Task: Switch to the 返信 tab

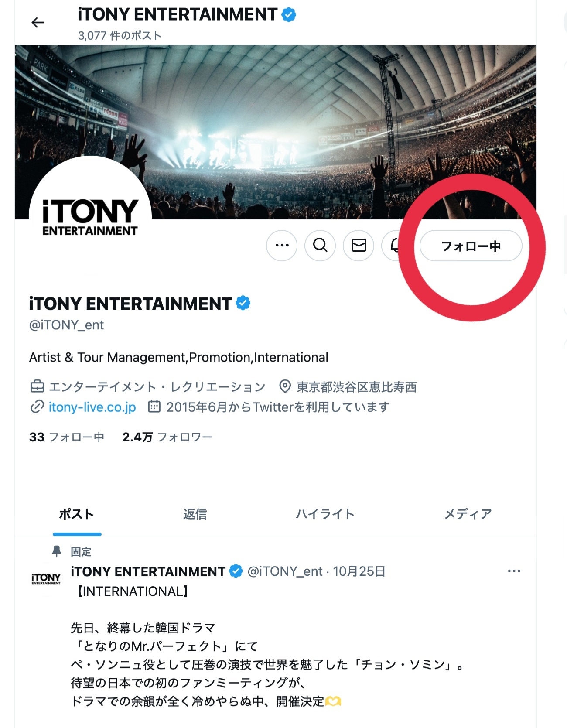Action: coord(195,514)
